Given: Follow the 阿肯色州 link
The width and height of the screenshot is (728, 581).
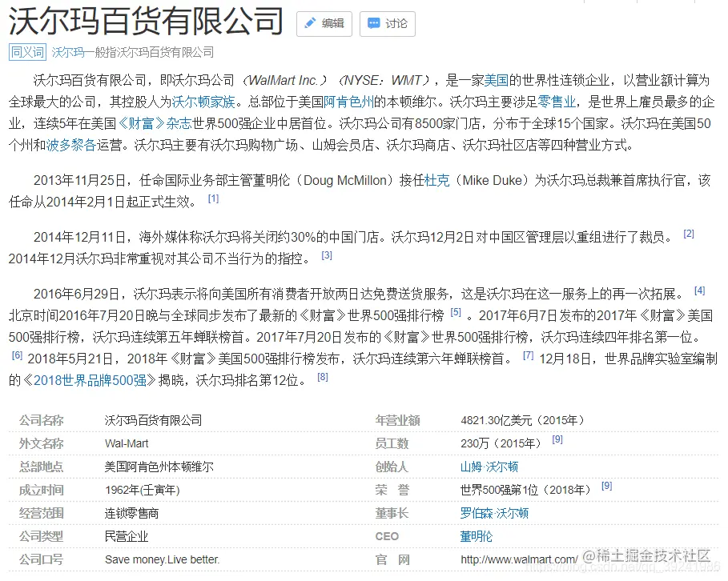Looking at the screenshot, I should (x=348, y=102).
